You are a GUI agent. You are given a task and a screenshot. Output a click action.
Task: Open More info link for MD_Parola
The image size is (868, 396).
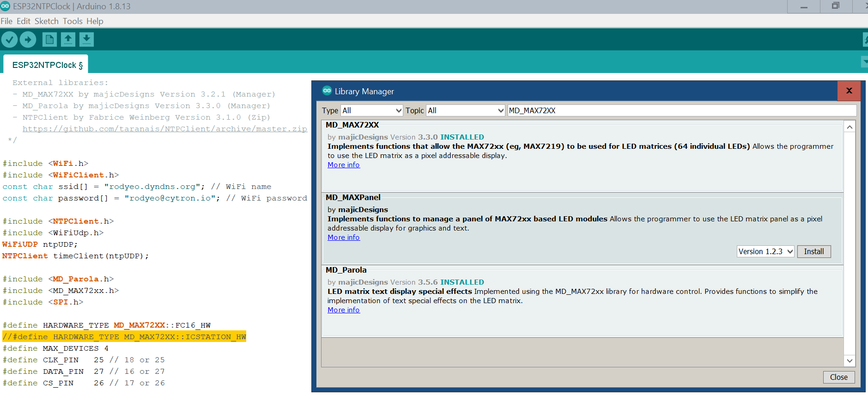(x=344, y=310)
